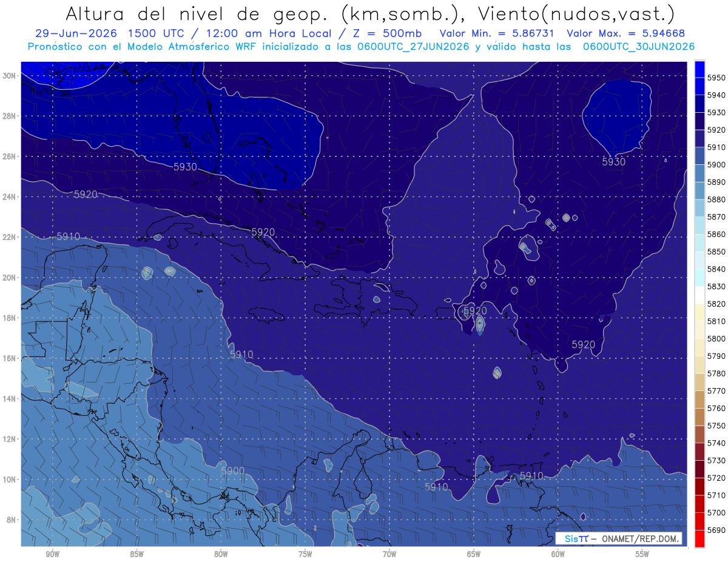Click the 75W longitude axis label
Screen dimensions: 728x562
point(305,554)
